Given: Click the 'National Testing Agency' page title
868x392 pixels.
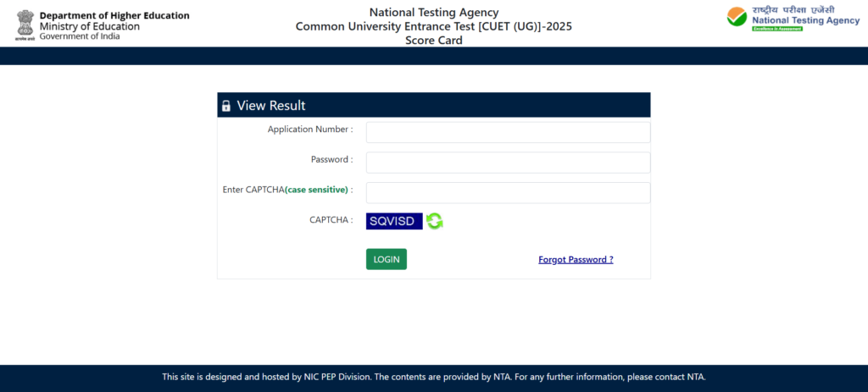Looking at the screenshot, I should coord(434,12).
